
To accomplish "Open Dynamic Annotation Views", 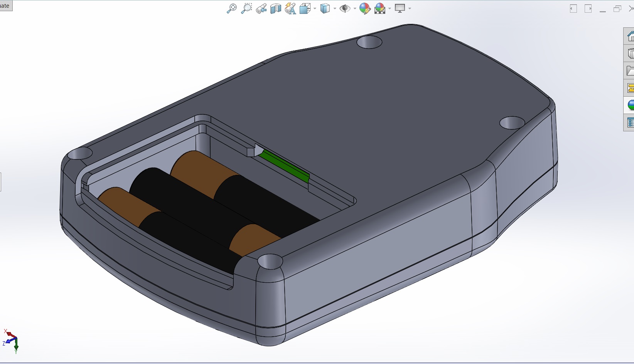I will 290,8.
